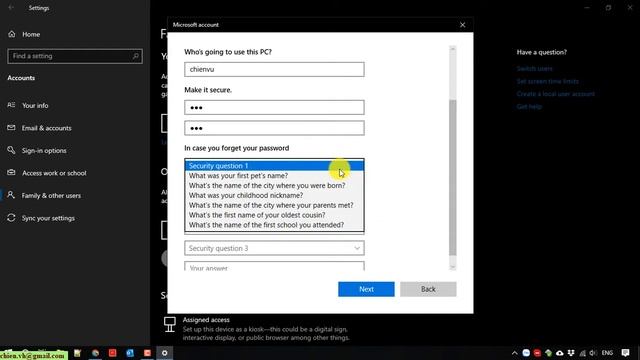Click the red round tray icon

[537, 353]
